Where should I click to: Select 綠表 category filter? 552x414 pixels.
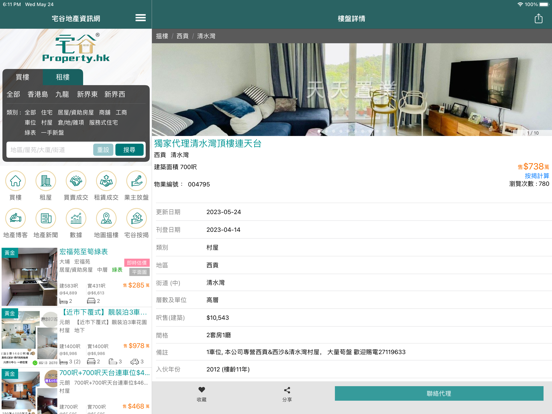coord(30,133)
